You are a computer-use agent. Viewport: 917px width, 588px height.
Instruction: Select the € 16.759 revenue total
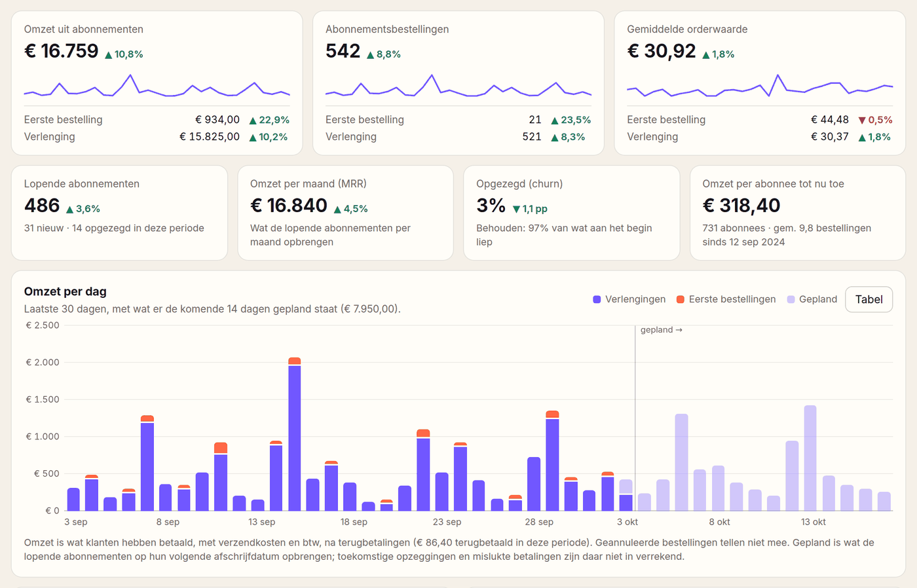[x=62, y=51]
